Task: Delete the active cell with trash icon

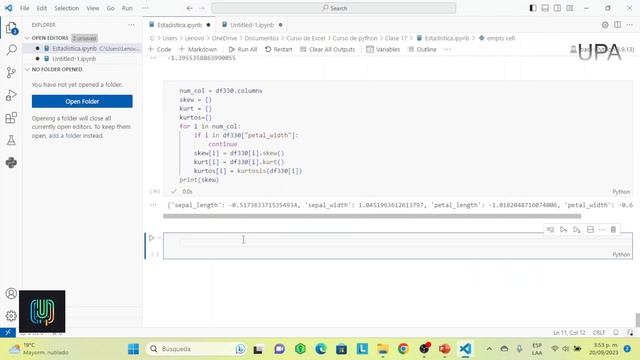Action: coord(613,230)
